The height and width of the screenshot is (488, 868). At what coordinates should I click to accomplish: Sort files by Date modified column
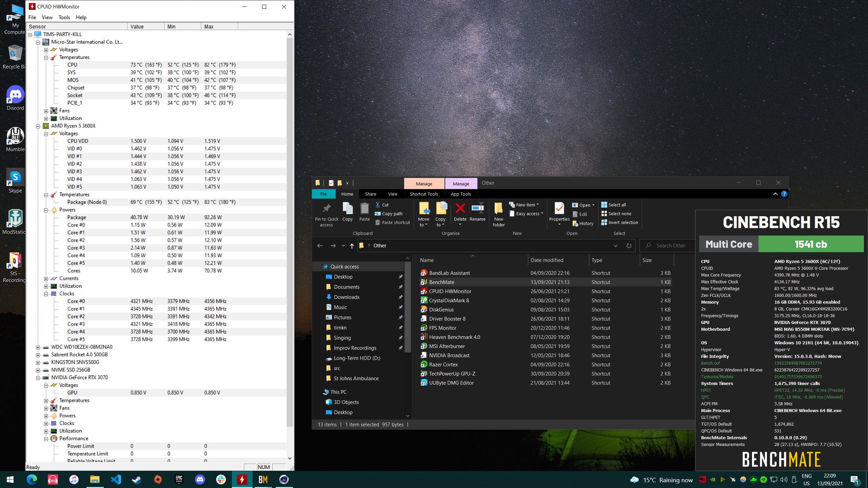click(558, 260)
